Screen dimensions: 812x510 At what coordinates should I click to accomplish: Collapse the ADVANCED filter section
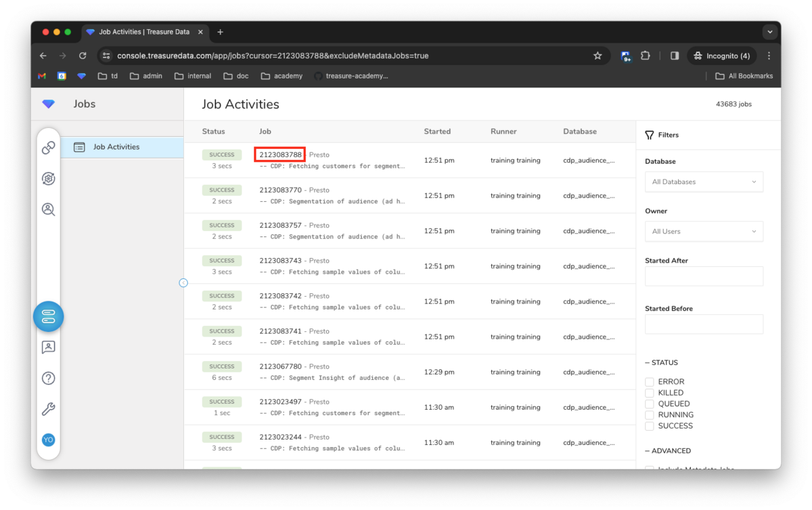click(x=668, y=450)
